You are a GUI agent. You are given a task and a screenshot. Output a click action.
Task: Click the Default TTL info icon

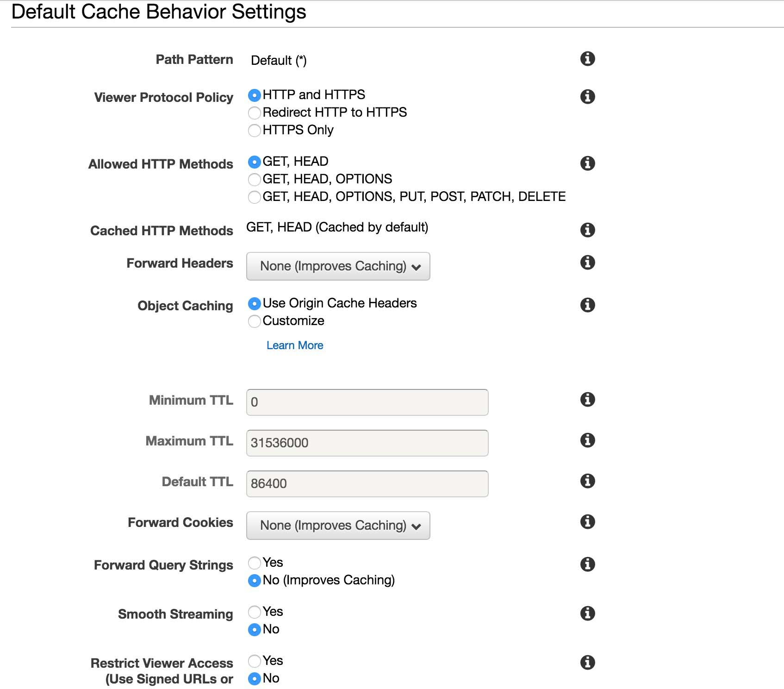coord(587,481)
